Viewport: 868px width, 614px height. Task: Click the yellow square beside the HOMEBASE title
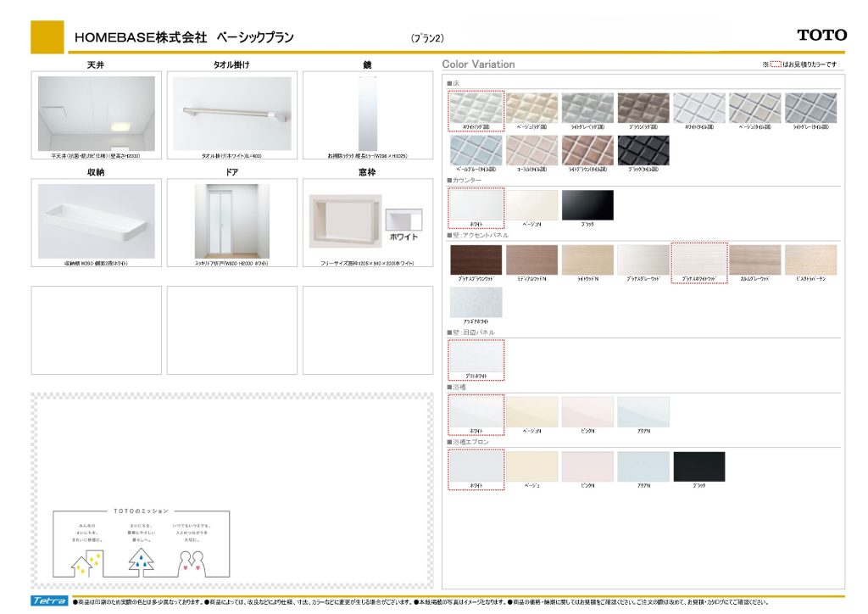(x=47, y=37)
